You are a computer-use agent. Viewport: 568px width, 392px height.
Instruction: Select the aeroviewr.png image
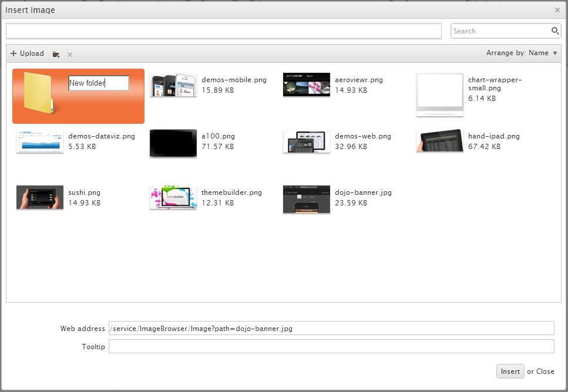[x=306, y=85]
